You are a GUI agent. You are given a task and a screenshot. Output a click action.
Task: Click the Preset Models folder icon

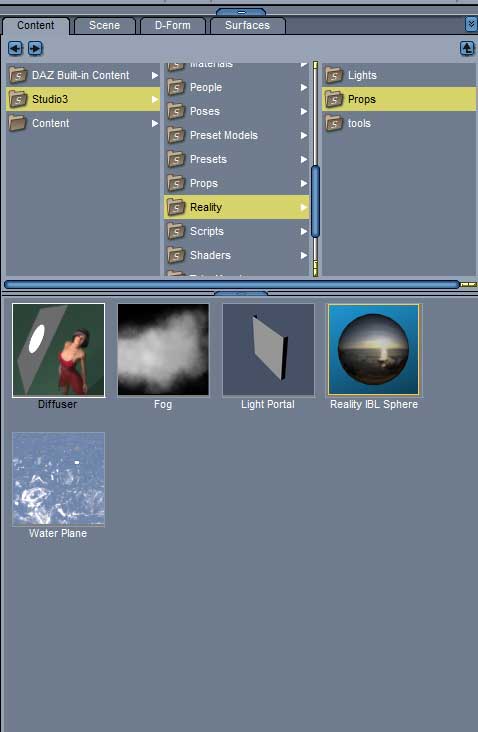tap(176, 135)
